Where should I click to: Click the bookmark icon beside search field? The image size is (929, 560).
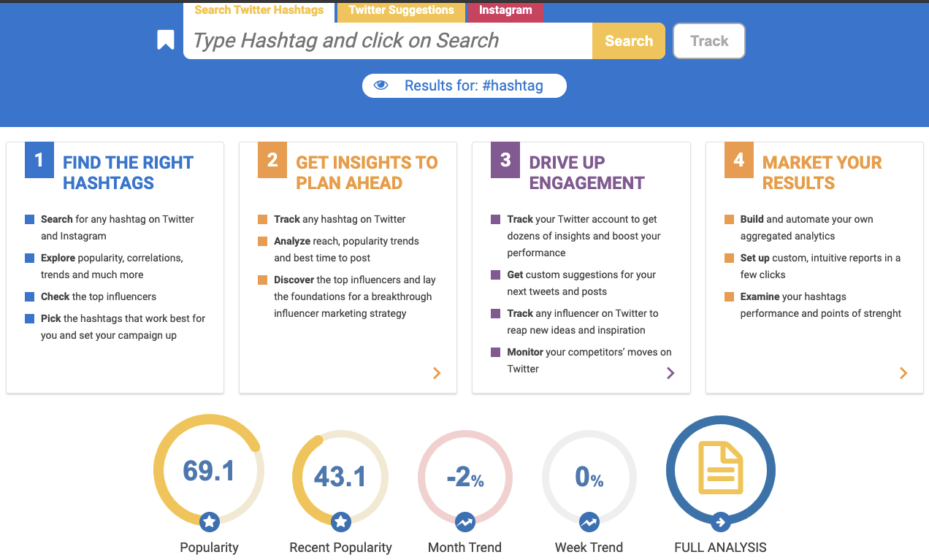pos(166,40)
